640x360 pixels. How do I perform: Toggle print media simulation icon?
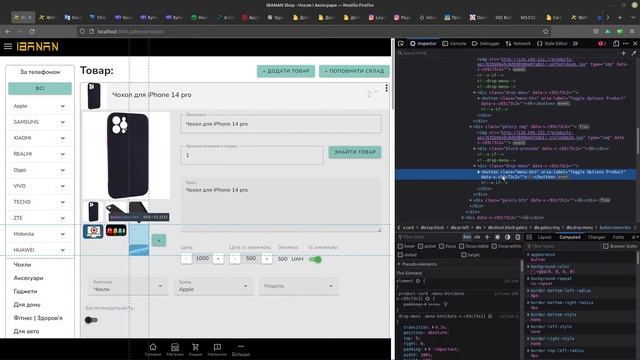tap(518, 237)
